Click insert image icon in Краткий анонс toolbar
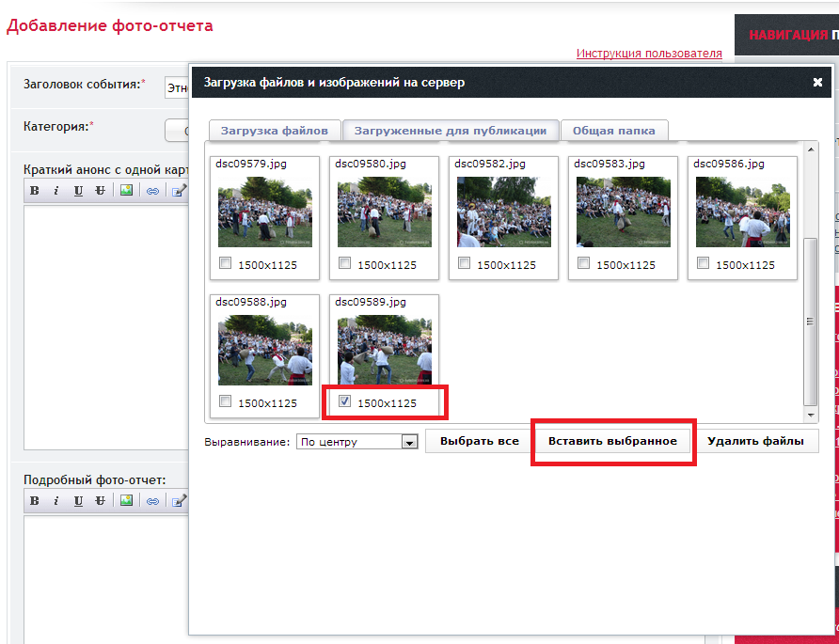This screenshot has height=644, width=839. coord(126,190)
